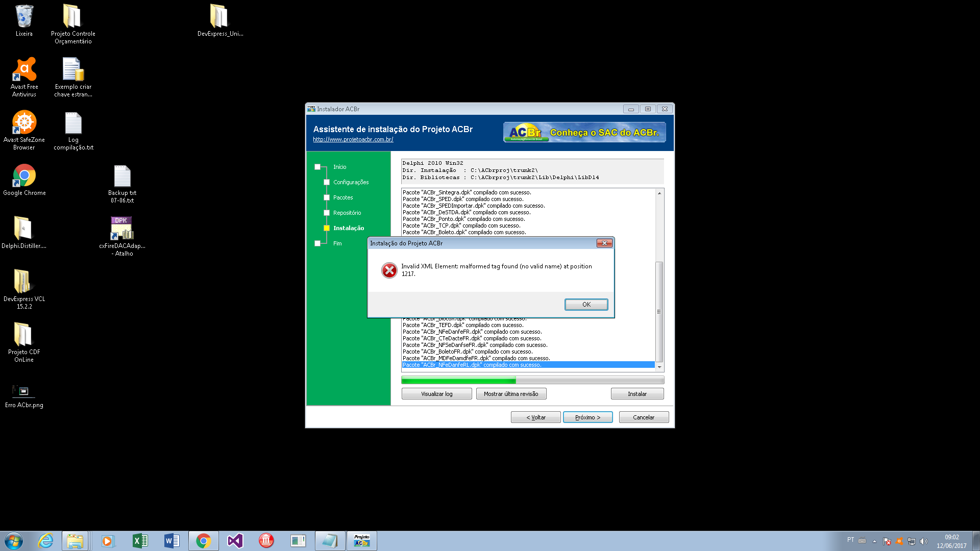Screen dimensions: 980x551
Task: Click the Voltar button
Action: 535,417
